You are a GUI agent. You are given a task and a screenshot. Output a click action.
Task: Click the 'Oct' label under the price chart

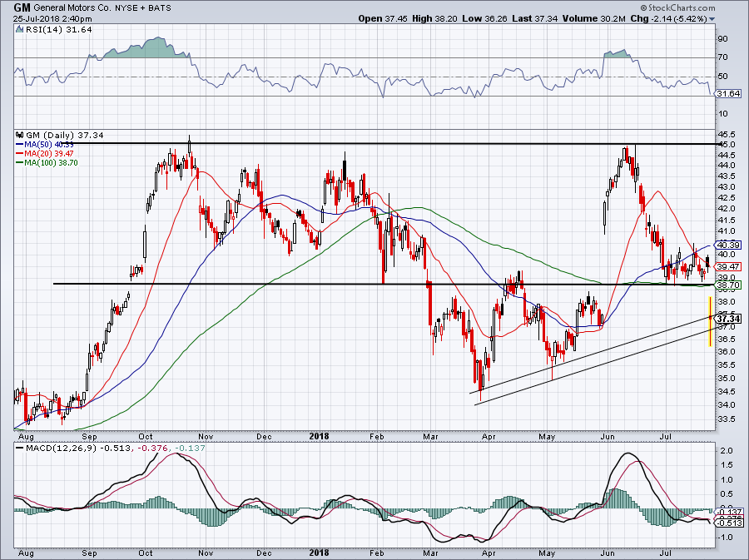(145, 436)
